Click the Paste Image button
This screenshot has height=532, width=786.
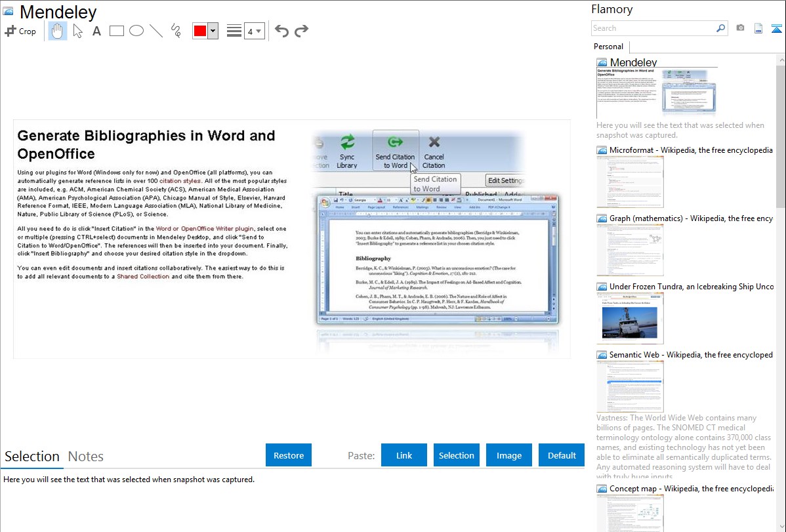pos(508,455)
